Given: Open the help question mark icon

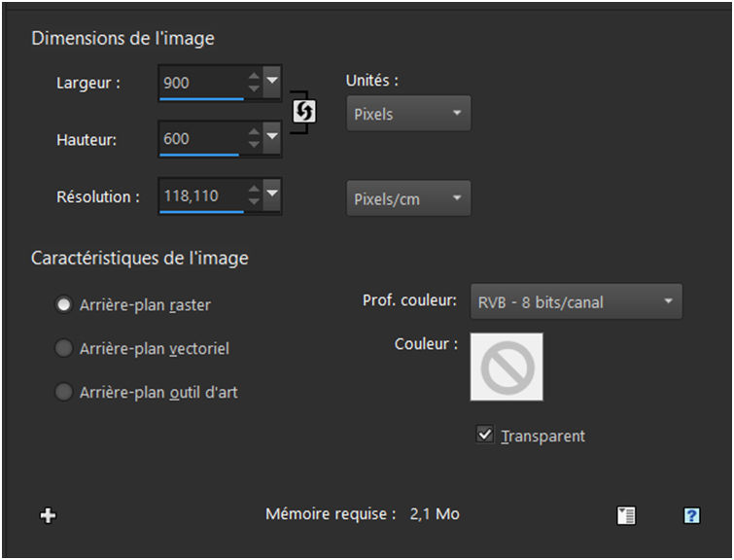Looking at the screenshot, I should point(691,516).
